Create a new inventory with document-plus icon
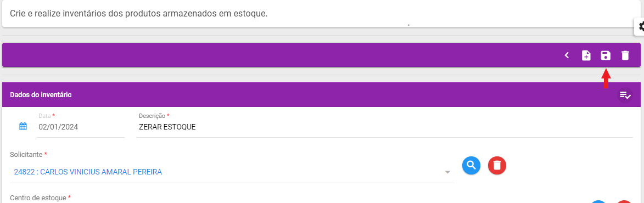644x203 pixels. (x=586, y=55)
